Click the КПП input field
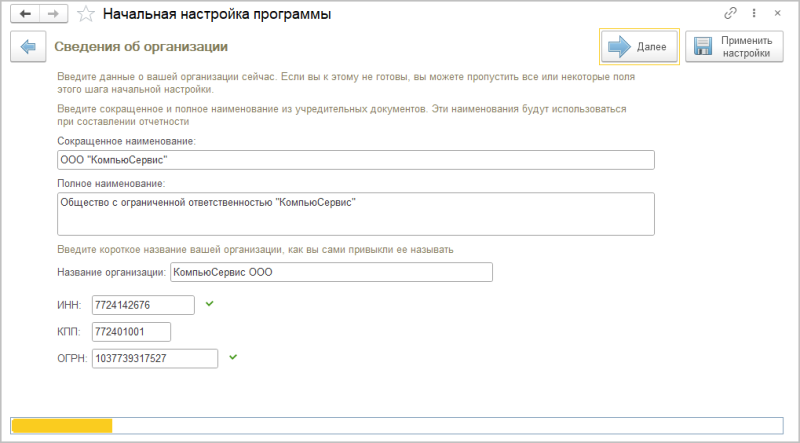Viewport: 800px width, 443px height. point(131,332)
